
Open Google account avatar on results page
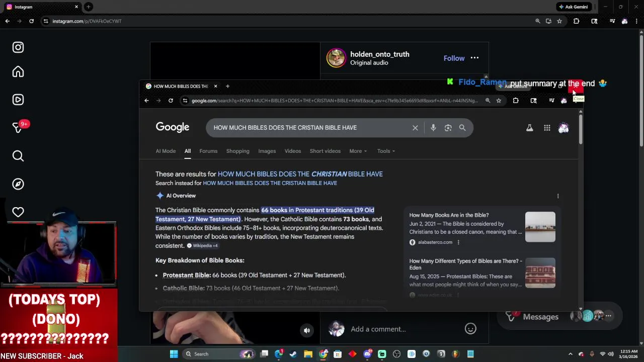click(x=563, y=128)
